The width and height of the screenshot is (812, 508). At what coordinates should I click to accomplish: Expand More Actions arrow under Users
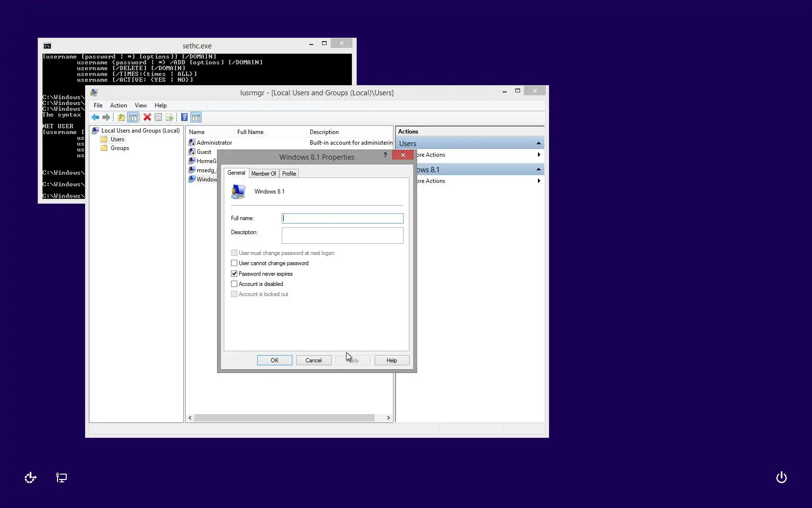539,155
